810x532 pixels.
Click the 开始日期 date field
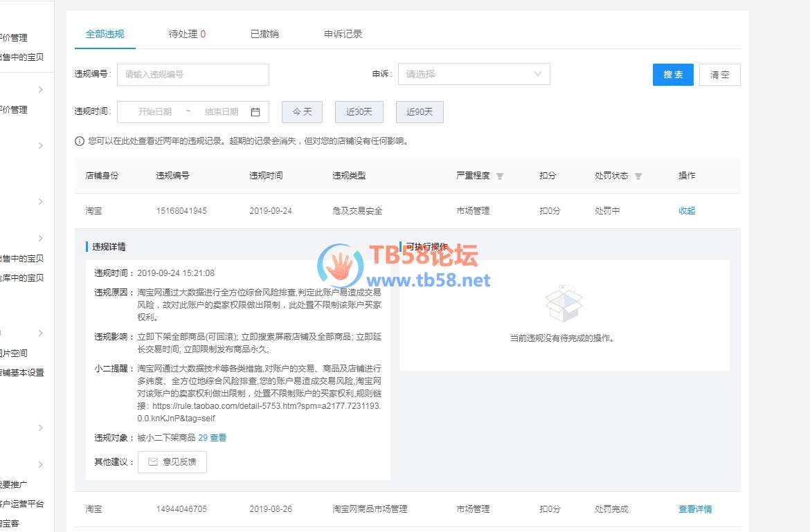(x=154, y=112)
